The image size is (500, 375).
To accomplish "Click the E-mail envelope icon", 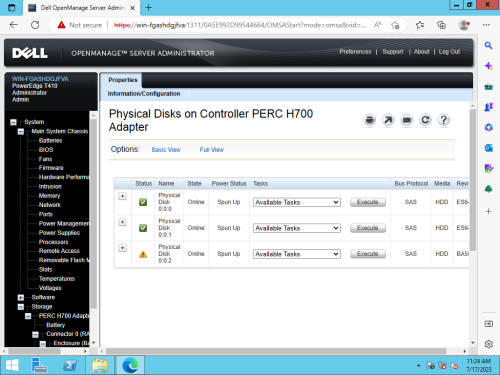I will coord(407,120).
